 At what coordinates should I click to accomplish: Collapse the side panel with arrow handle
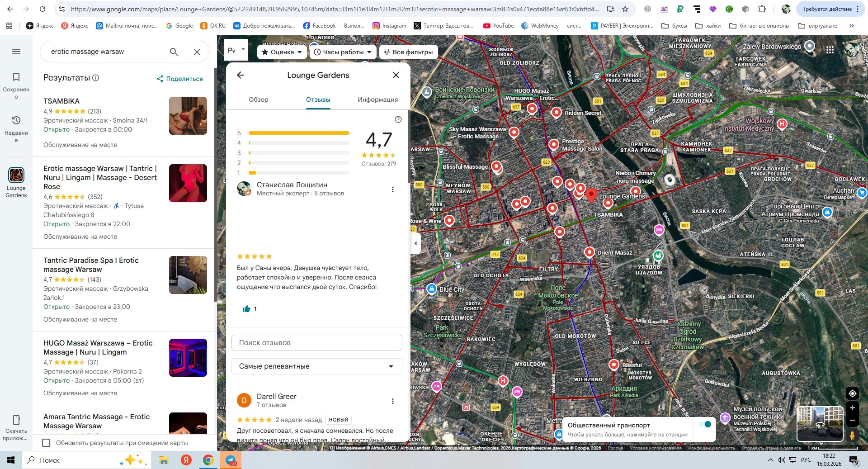[415, 243]
